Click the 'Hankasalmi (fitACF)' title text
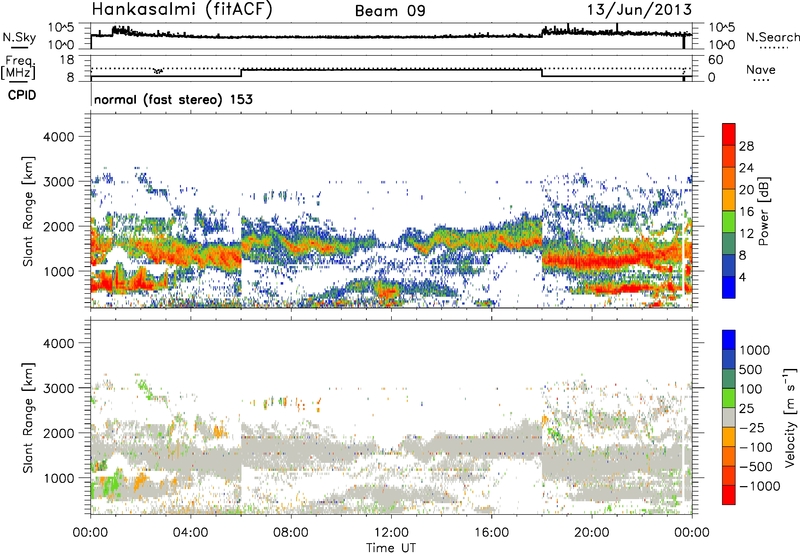 coord(182,10)
